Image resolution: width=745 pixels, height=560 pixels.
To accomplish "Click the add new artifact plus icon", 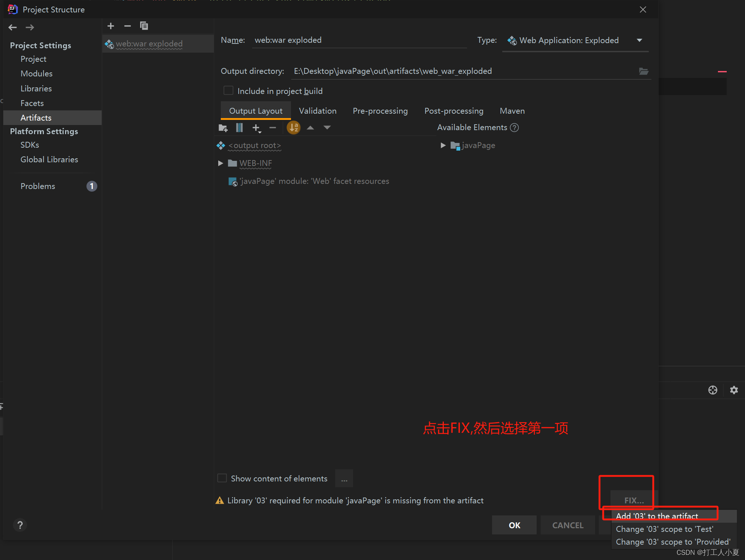I will coord(111,26).
